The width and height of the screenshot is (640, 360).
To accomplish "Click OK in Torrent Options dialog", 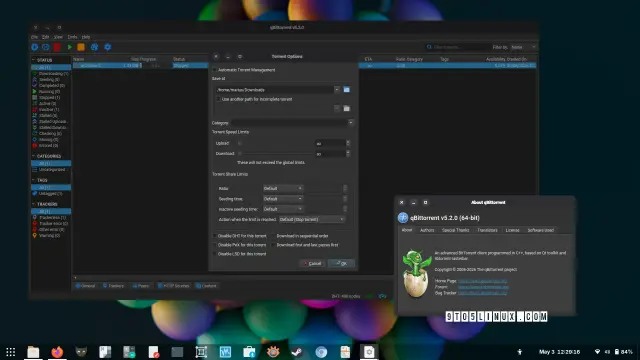I will (x=341, y=264).
